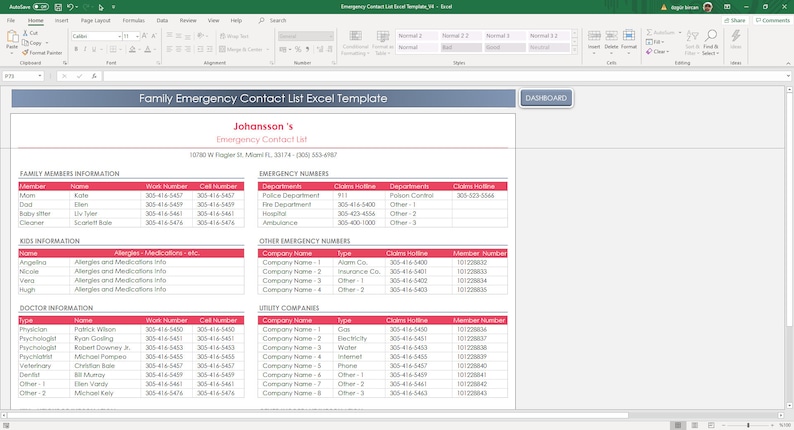This screenshot has width=794, height=430.
Task: Open the View tab
Action: 214,21
